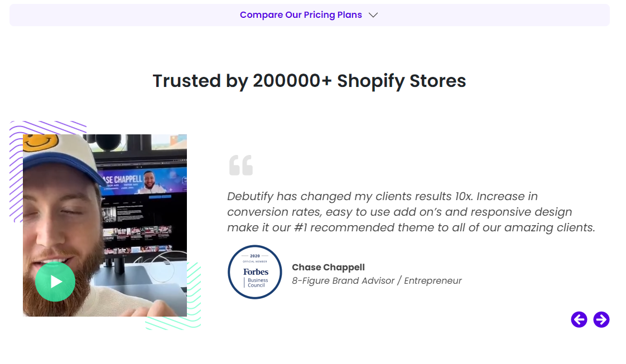Click the 8-Figure Brand Advisor subtitle

377,280
